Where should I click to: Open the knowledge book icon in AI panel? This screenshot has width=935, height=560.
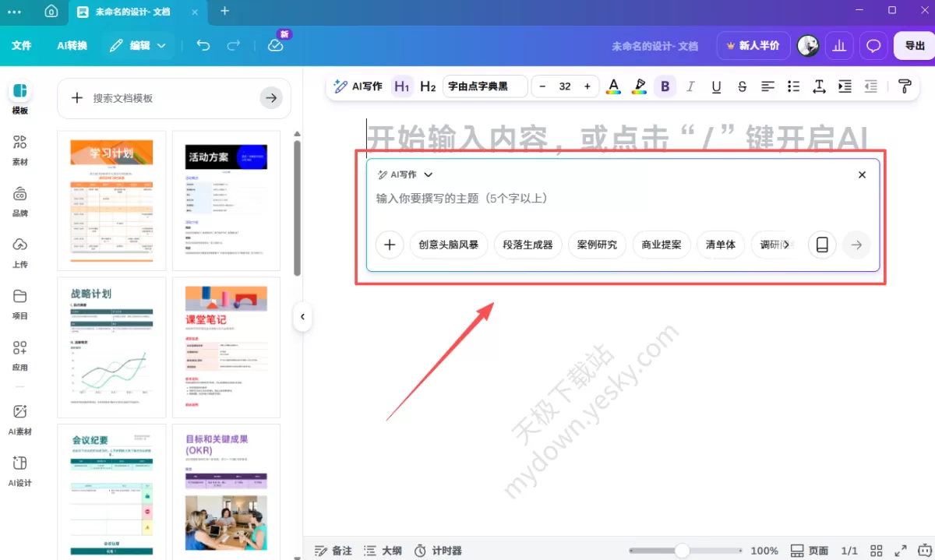tap(822, 245)
